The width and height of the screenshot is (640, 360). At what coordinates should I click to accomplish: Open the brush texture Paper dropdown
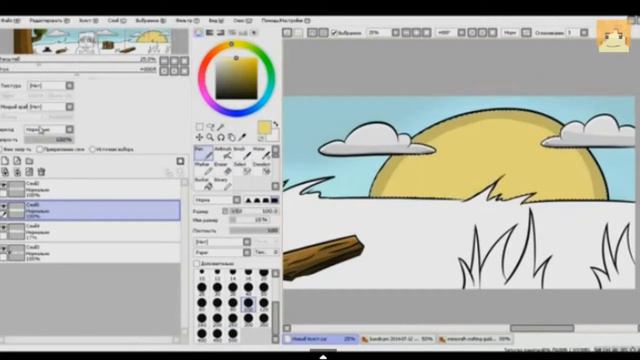click(247, 253)
